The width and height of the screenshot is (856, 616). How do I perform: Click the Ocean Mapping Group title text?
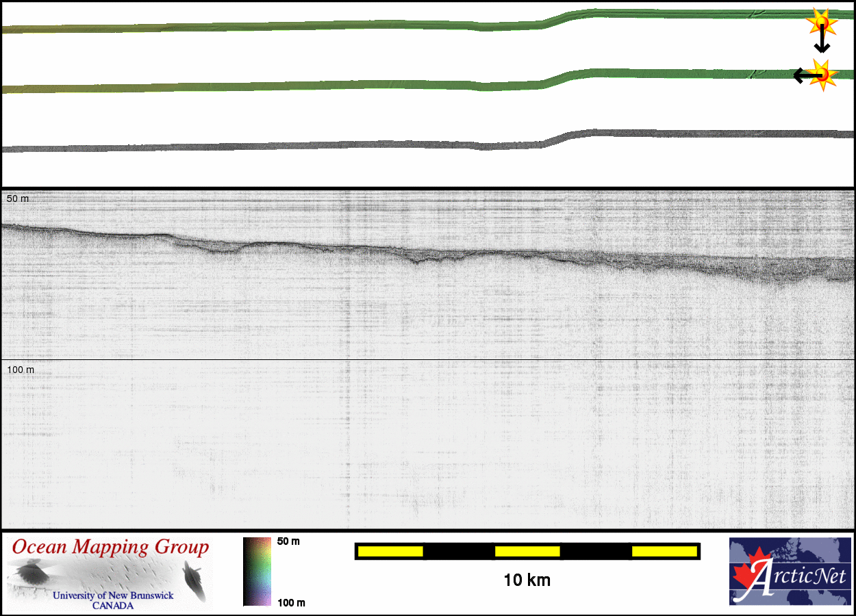coord(110,548)
